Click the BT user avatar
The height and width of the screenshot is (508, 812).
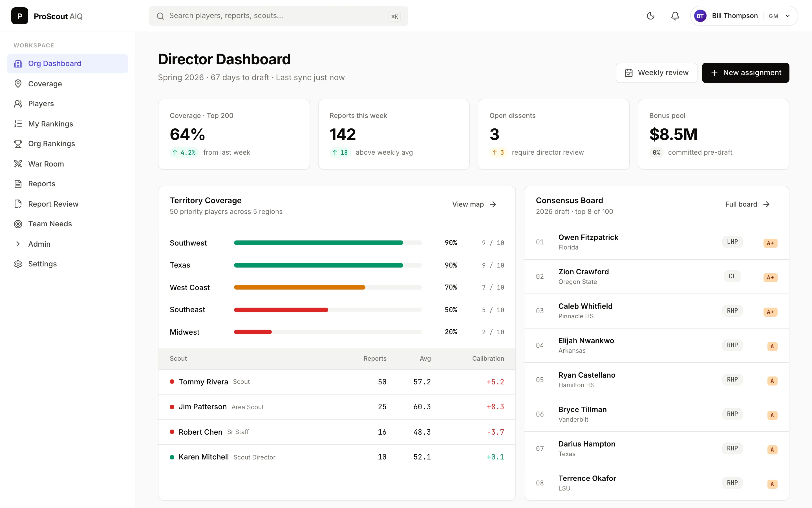tap(700, 16)
